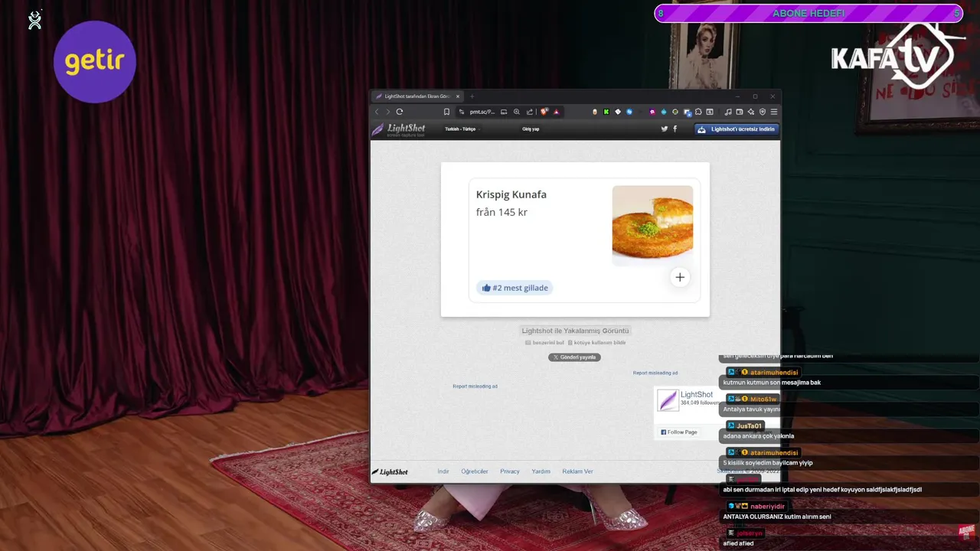
Task: Click the Facebook Follow Page button
Action: [x=679, y=432]
